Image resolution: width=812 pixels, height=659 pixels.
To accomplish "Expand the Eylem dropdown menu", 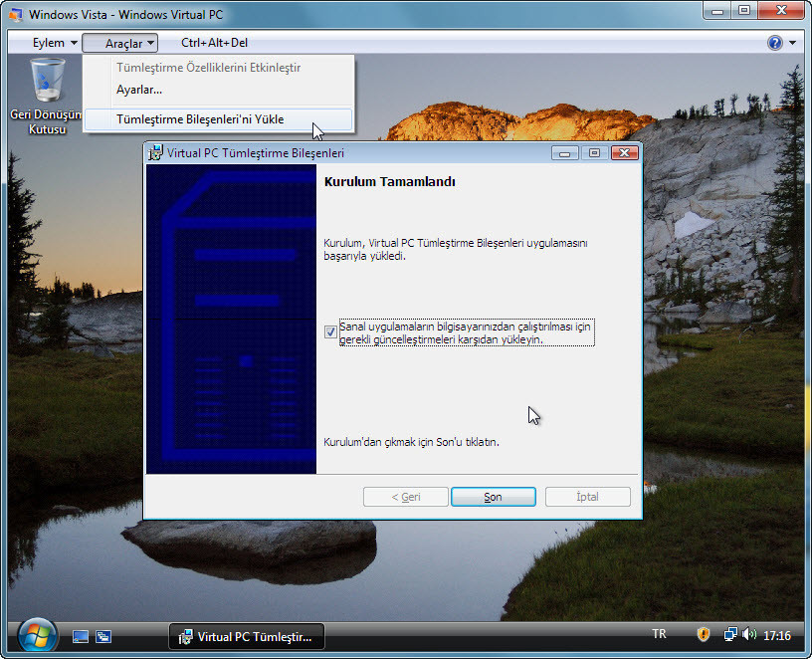I will click(x=55, y=43).
